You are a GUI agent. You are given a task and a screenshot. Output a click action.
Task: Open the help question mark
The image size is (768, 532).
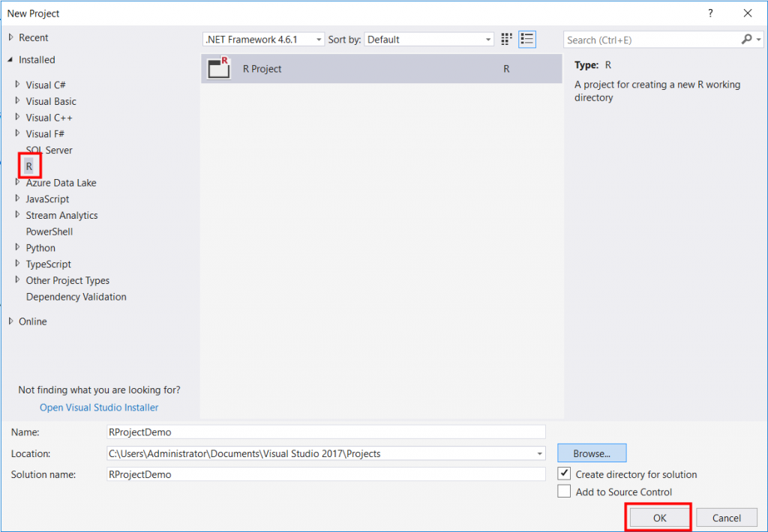tap(710, 13)
